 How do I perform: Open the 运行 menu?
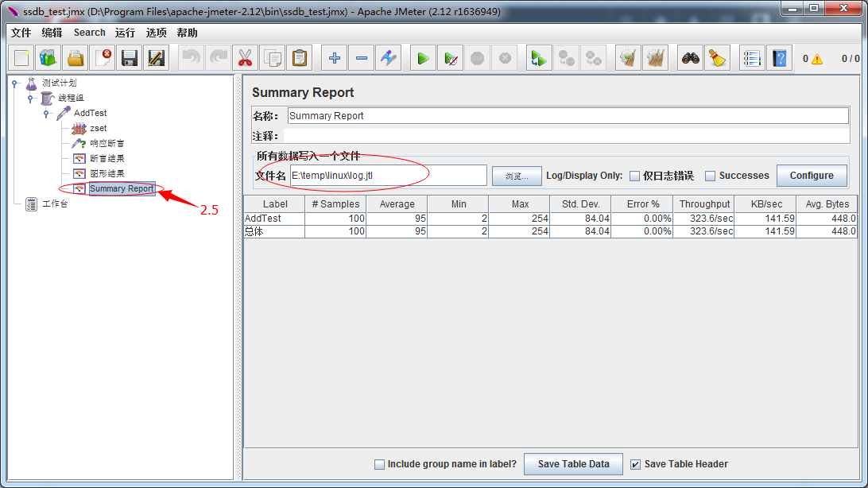coord(125,33)
